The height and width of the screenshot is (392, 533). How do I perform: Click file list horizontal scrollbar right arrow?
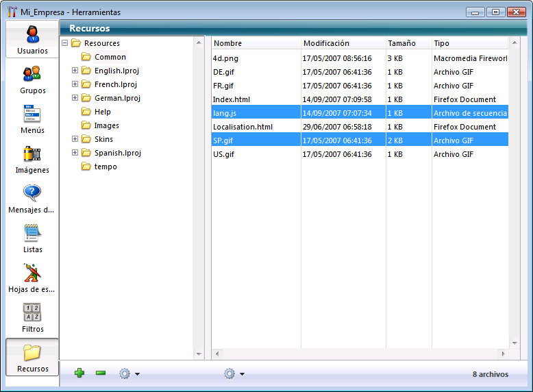(503, 354)
